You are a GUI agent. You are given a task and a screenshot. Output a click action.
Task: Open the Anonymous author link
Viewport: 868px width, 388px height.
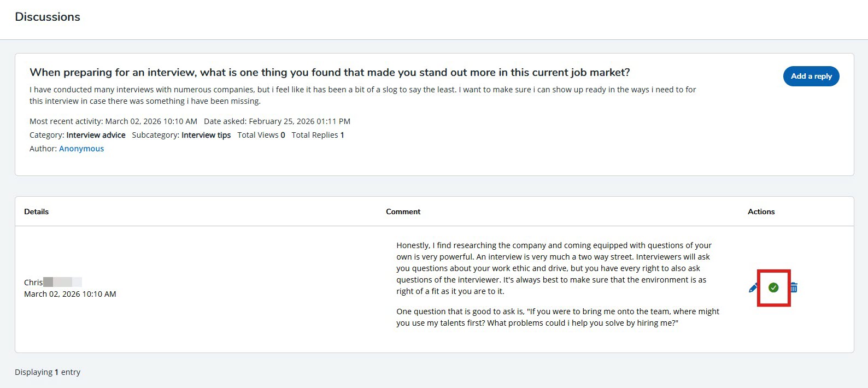[81, 149]
